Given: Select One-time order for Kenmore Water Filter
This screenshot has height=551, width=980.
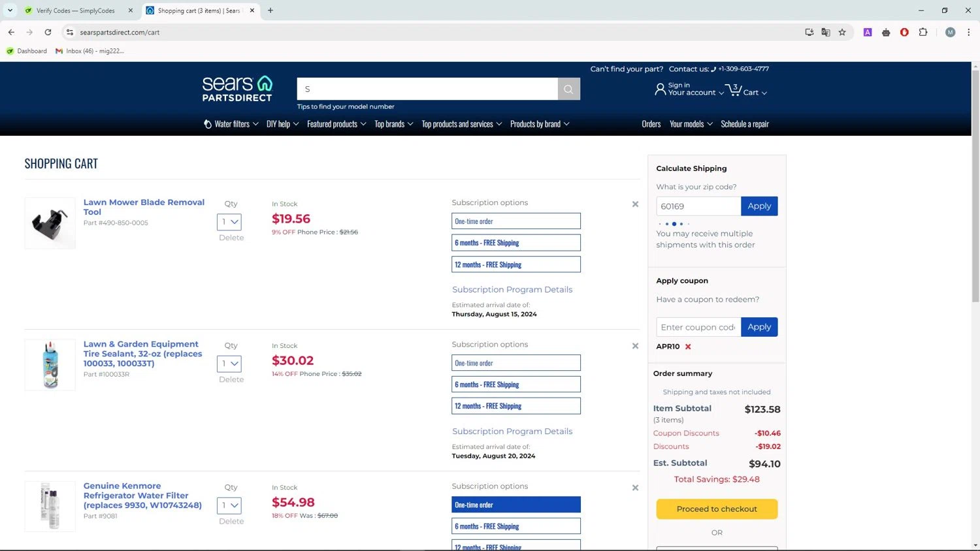Looking at the screenshot, I should click(515, 505).
